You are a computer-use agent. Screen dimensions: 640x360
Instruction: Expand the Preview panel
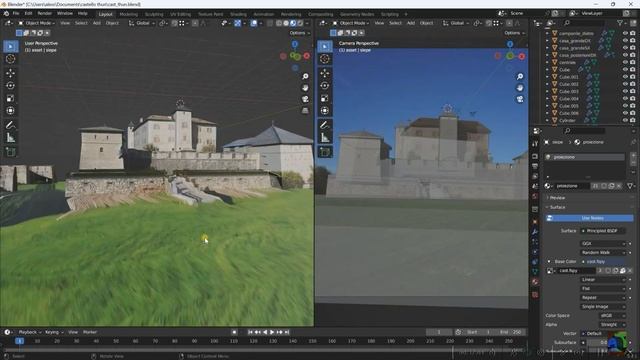557,198
